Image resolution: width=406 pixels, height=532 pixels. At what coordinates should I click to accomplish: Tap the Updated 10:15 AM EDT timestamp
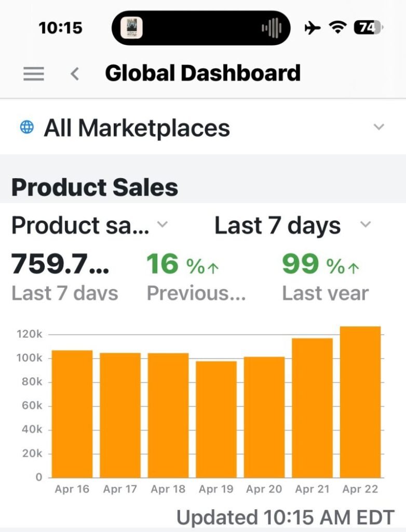pyautogui.click(x=285, y=517)
